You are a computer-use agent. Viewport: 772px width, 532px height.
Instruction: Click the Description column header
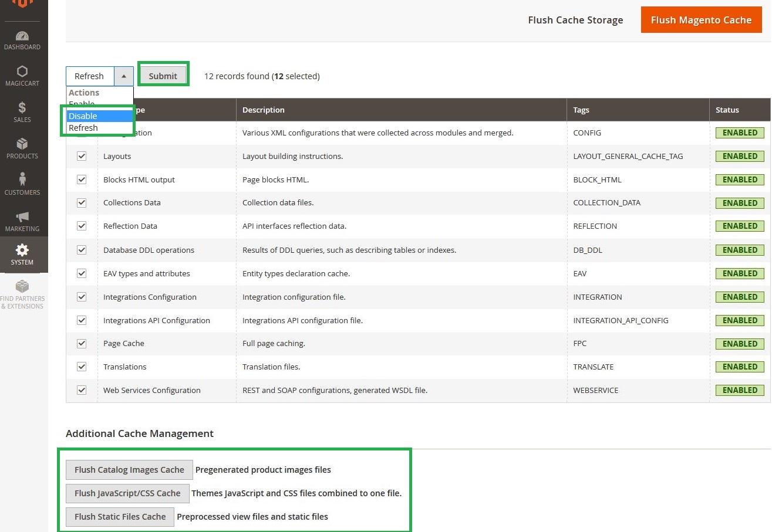(264, 110)
